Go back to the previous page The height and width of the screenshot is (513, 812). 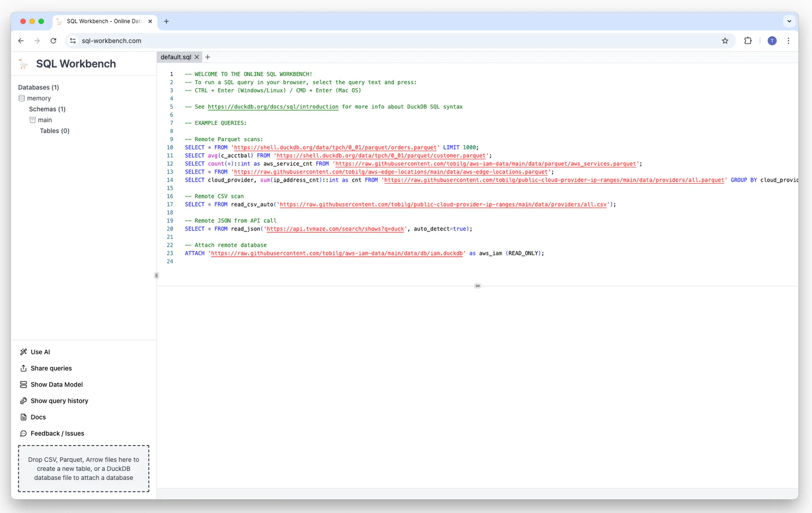pyautogui.click(x=21, y=41)
